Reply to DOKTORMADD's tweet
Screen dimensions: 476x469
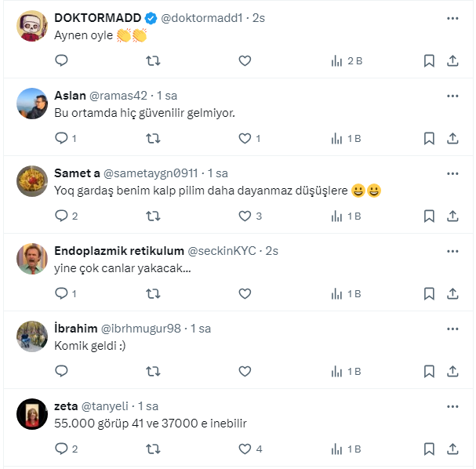click(62, 60)
